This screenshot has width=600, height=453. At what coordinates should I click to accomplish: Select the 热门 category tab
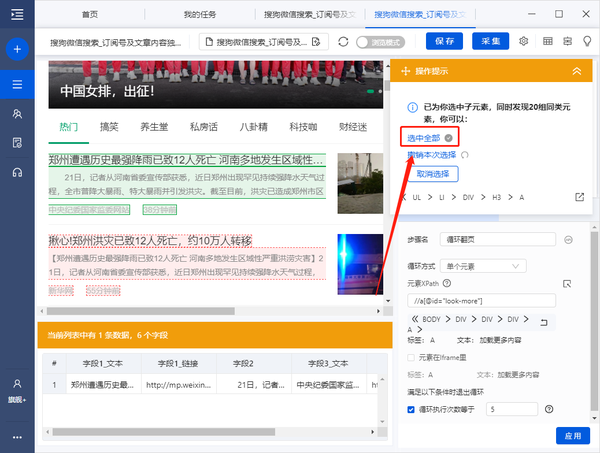[x=68, y=127]
